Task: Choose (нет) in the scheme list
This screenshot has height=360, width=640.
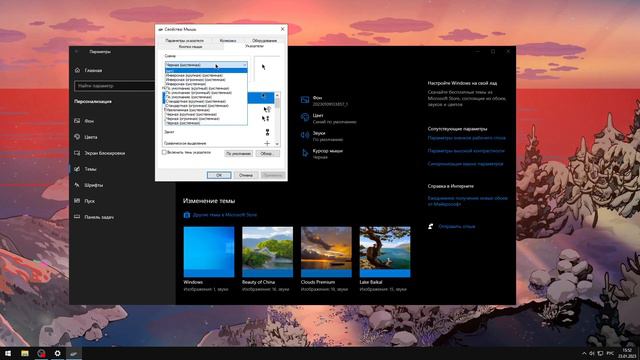Action: 206,71
